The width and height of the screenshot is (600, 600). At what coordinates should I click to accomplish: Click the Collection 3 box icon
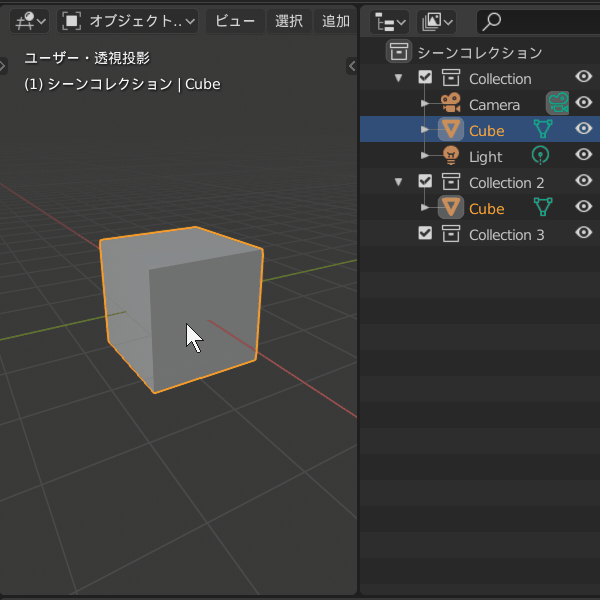(451, 233)
